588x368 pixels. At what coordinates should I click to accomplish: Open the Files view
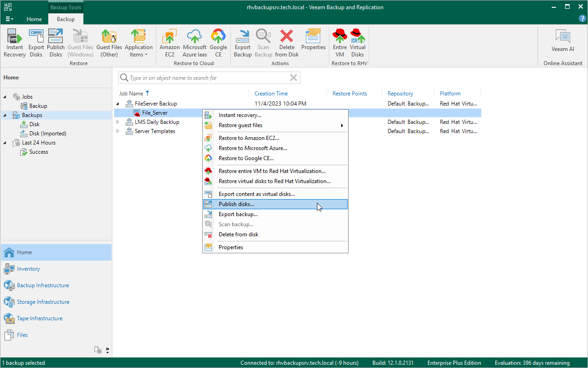pyautogui.click(x=56, y=335)
